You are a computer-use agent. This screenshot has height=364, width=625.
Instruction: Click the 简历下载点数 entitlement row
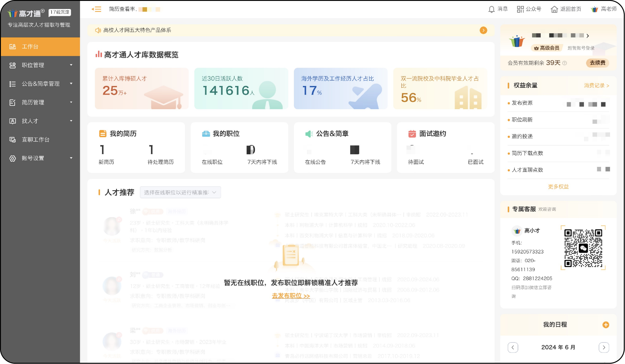(x=558, y=153)
